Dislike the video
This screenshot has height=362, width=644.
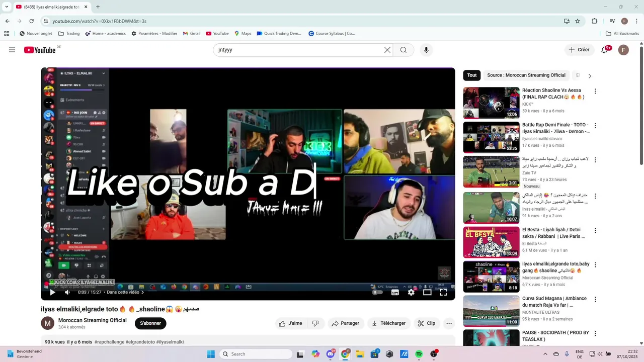[315, 323]
